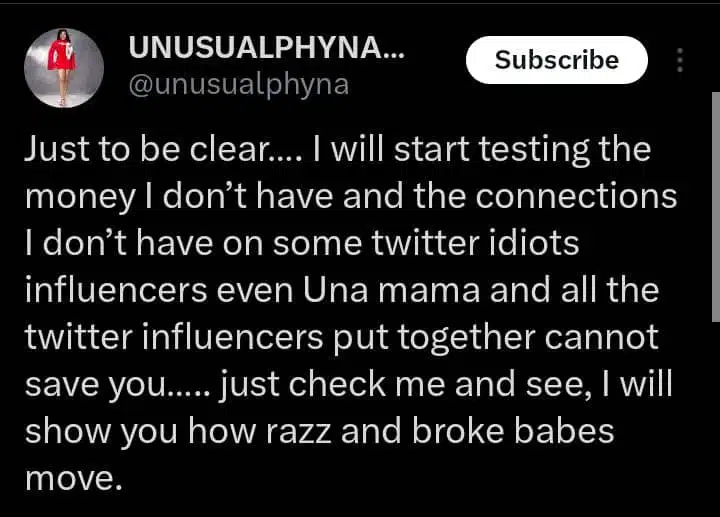Click the @unusualphyna handle
Viewport: 720px width, 517px height.
point(238,84)
